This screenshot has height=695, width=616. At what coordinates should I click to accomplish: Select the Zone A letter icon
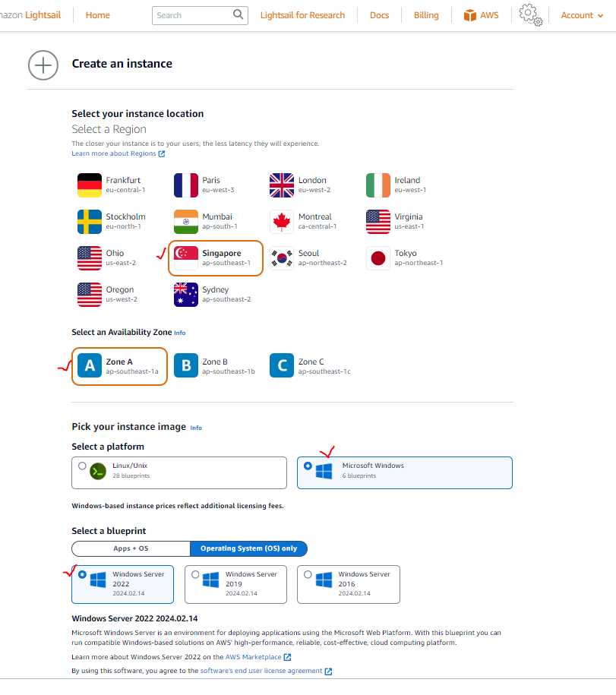tap(90, 365)
